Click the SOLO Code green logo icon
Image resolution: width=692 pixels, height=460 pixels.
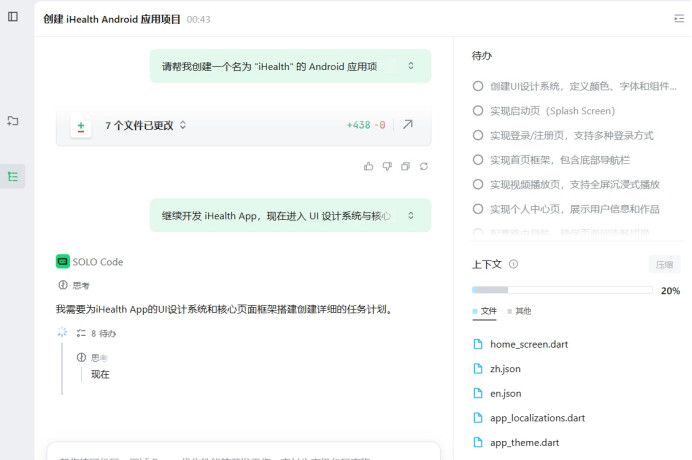63,262
